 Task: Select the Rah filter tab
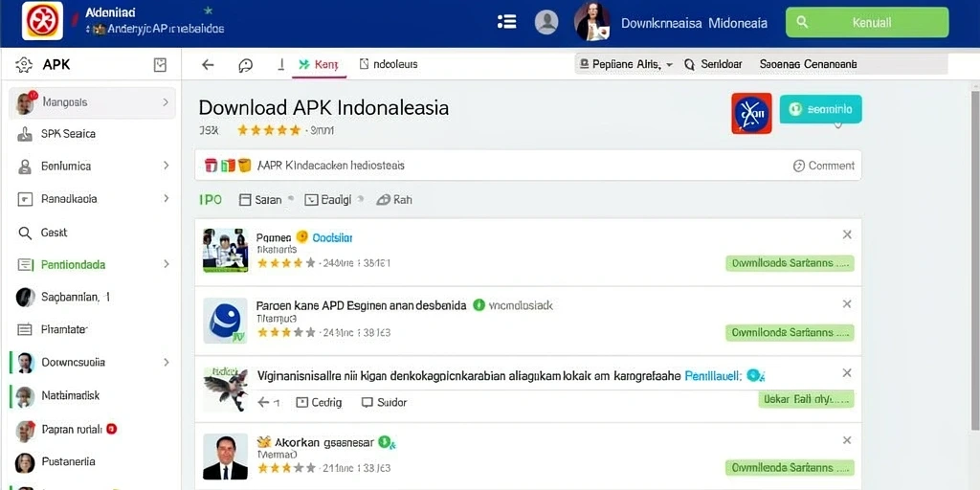[x=393, y=200]
